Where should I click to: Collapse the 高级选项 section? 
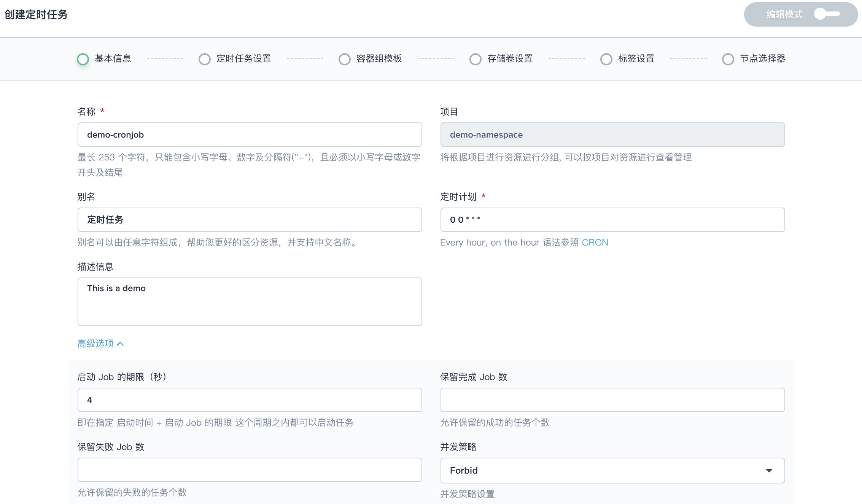point(100,344)
